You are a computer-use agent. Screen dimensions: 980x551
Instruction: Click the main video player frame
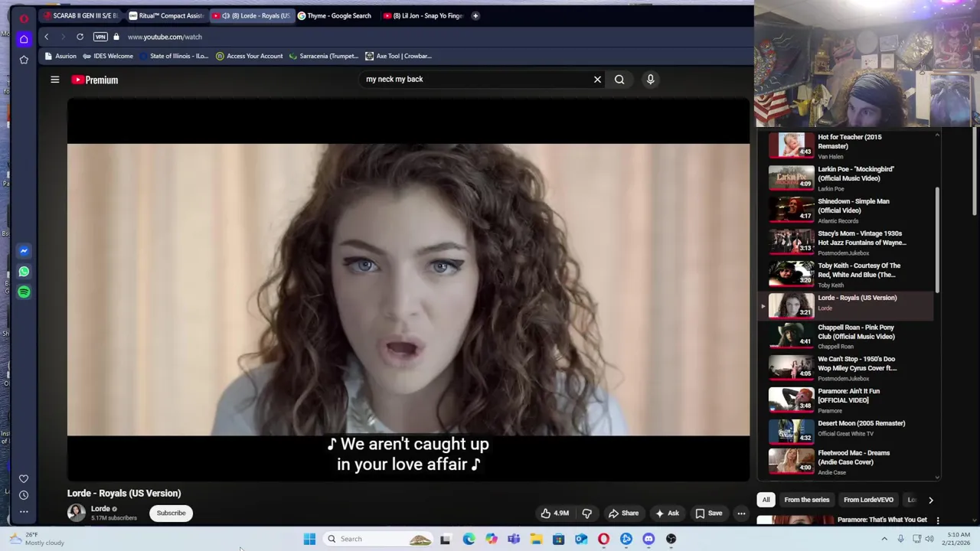click(408, 289)
